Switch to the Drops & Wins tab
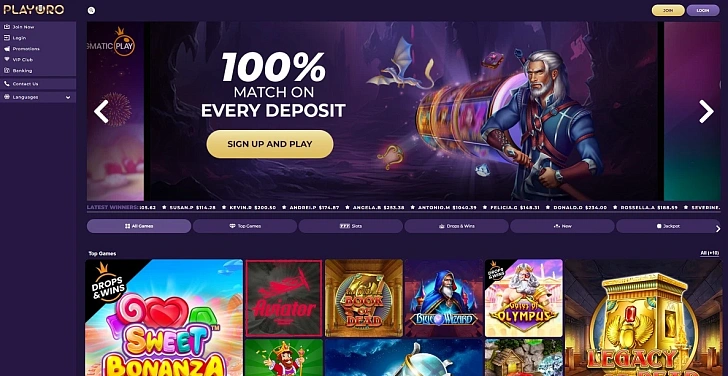The height and width of the screenshot is (376, 728). 456,226
